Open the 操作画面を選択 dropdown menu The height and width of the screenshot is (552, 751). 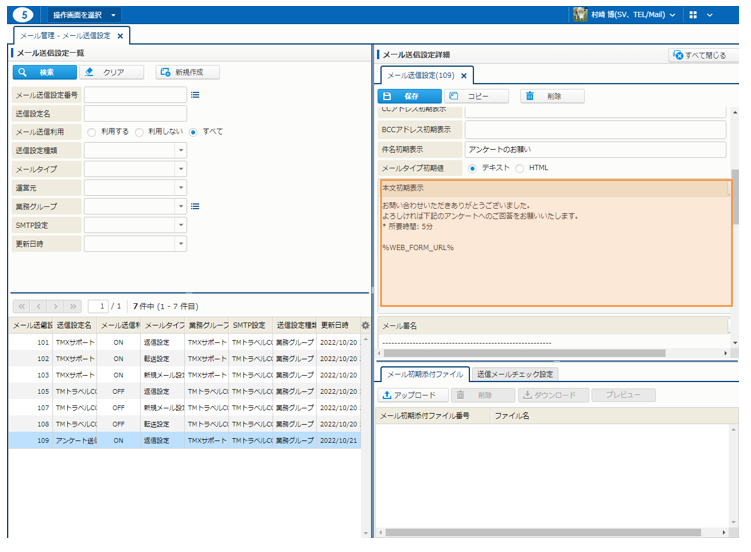pyautogui.click(x=84, y=15)
